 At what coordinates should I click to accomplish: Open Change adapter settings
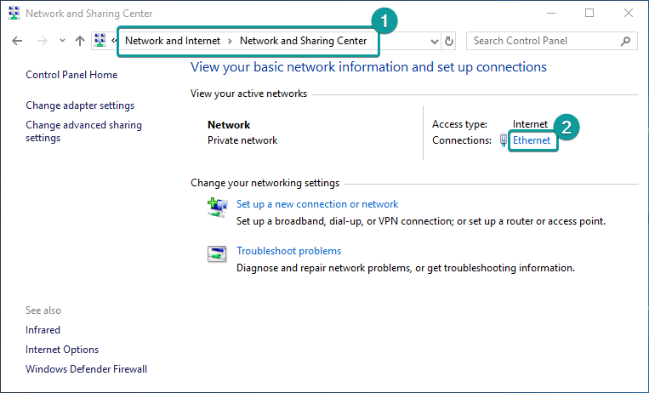[x=80, y=105]
